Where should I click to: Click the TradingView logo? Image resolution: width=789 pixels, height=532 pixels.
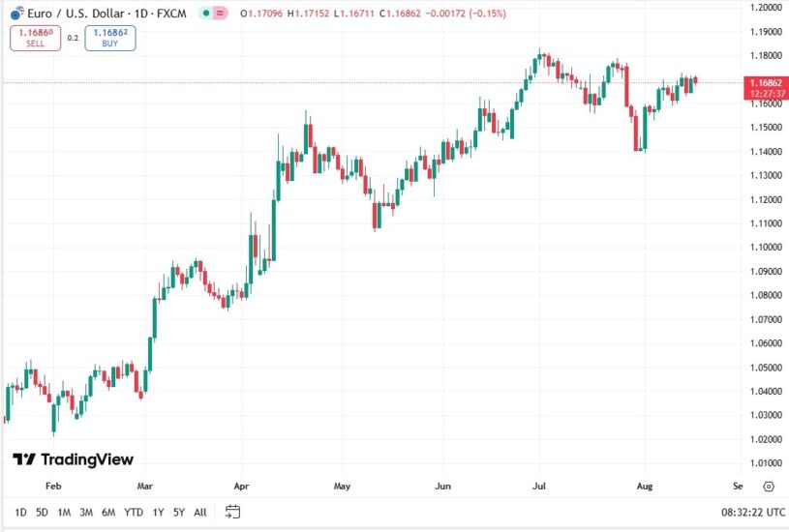(x=74, y=459)
